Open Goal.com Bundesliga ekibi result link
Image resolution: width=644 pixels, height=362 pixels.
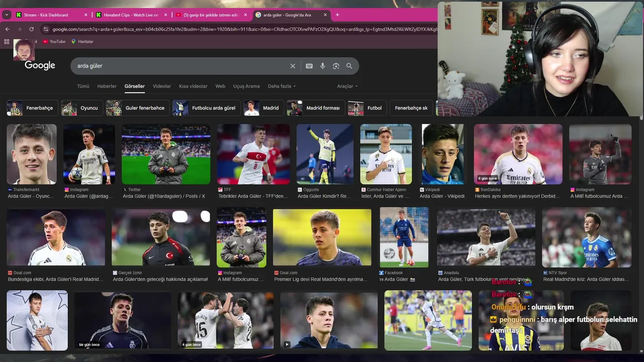click(x=55, y=279)
